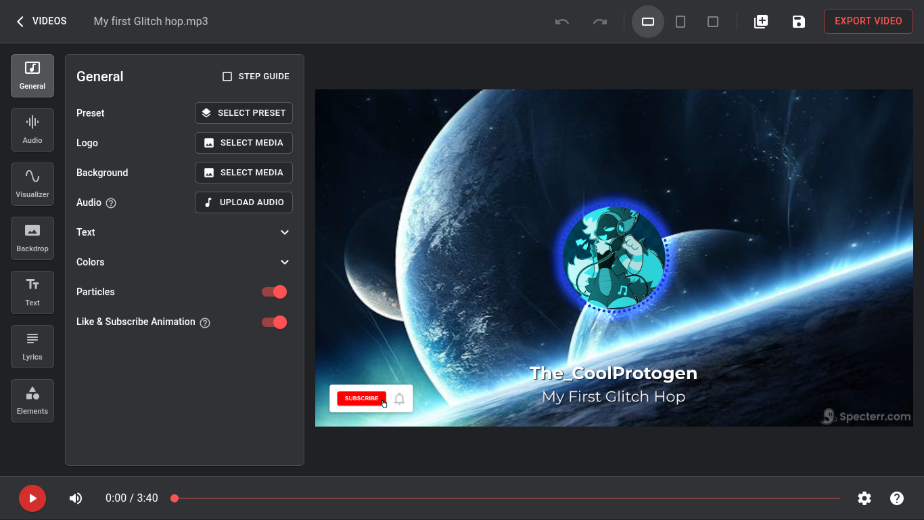Viewport: 924px width, 520px height.
Task: Undo the last change
Action: (562, 22)
